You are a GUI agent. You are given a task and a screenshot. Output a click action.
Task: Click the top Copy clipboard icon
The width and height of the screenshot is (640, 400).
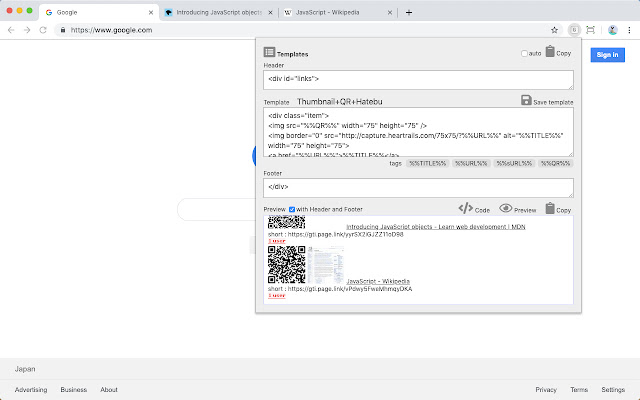coord(550,51)
